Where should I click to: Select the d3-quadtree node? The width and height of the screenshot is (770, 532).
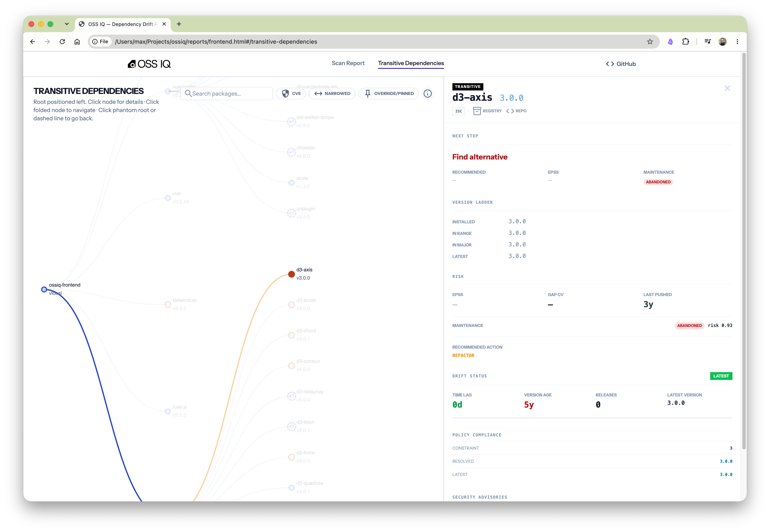click(x=291, y=488)
